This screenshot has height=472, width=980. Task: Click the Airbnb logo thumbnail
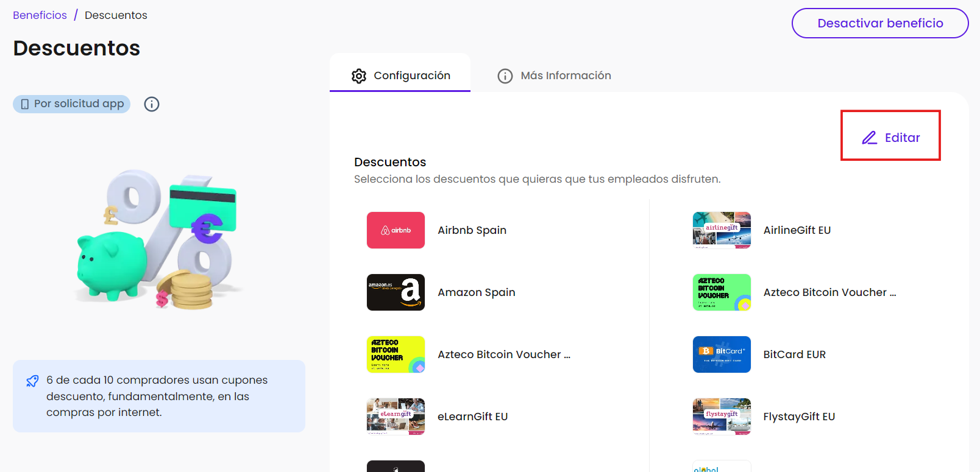point(396,230)
